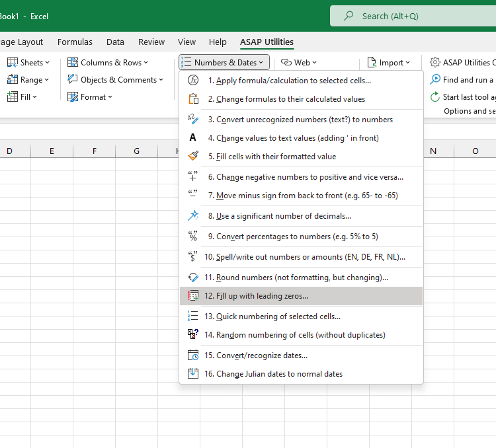The height and width of the screenshot is (448, 496).
Task: Click the Web link icon
Action: coord(286,62)
